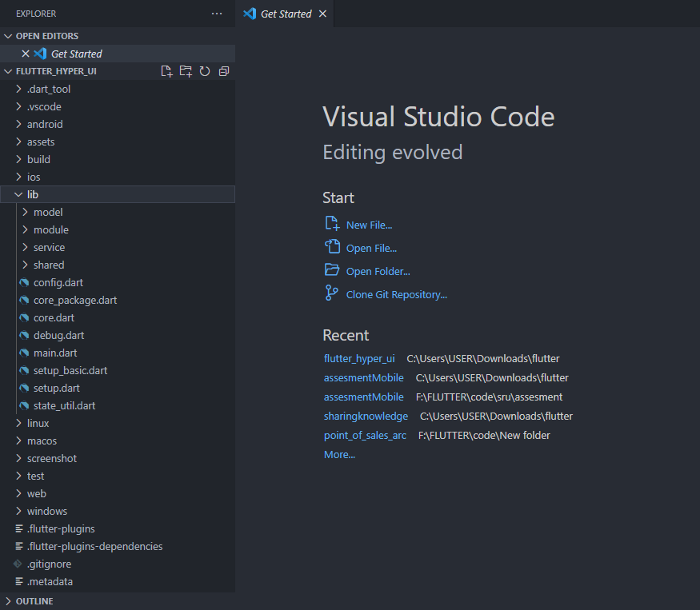Collapse all folders in explorer icon
700x610 pixels.
click(x=224, y=71)
